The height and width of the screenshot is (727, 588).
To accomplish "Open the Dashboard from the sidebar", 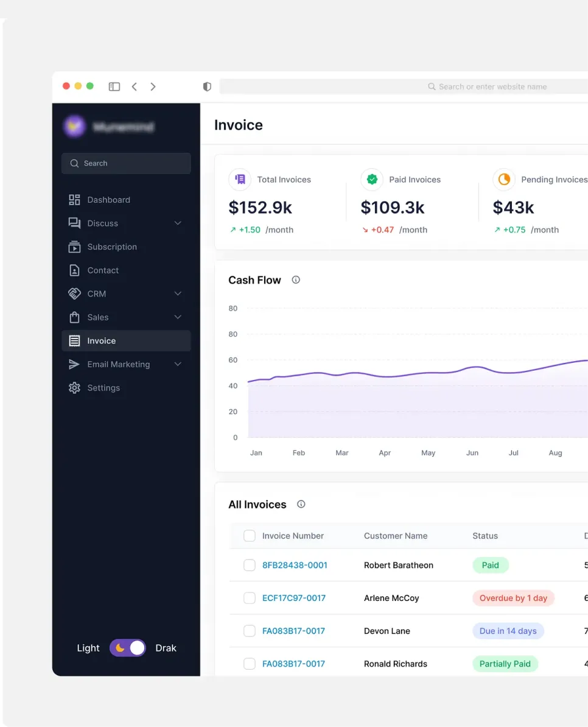I will coord(108,200).
